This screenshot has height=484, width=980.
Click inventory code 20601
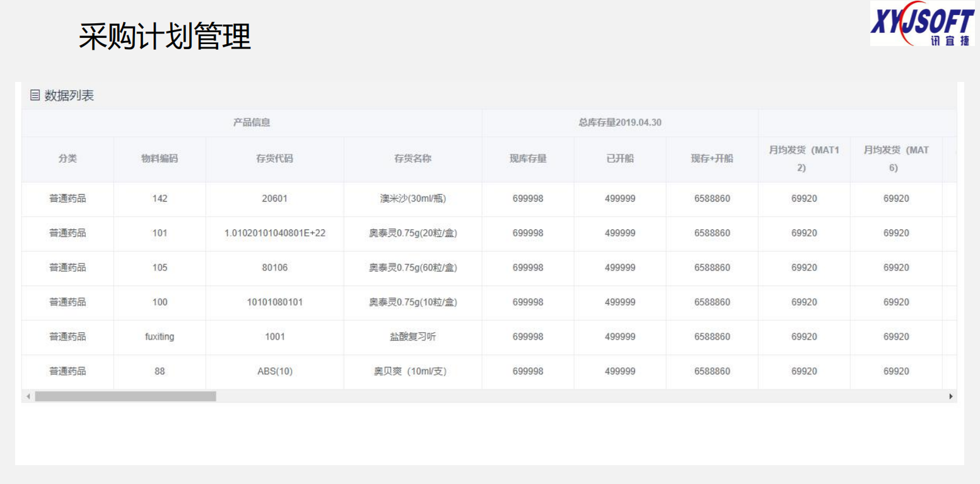click(274, 199)
